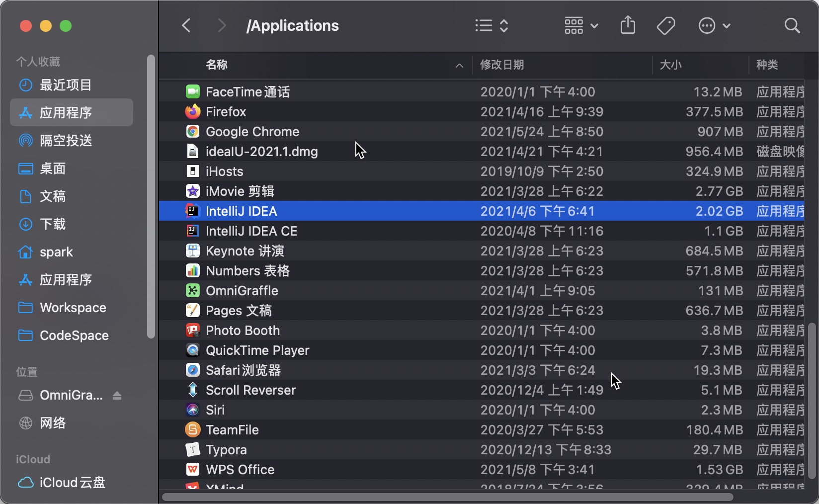Click the Share toolbar icon

[x=628, y=25]
